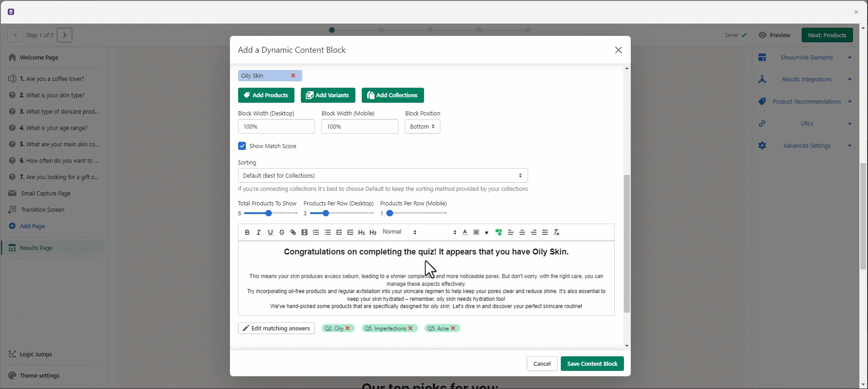Open the Block Position dropdown
This screenshot has width=868, height=389.
[x=422, y=126]
